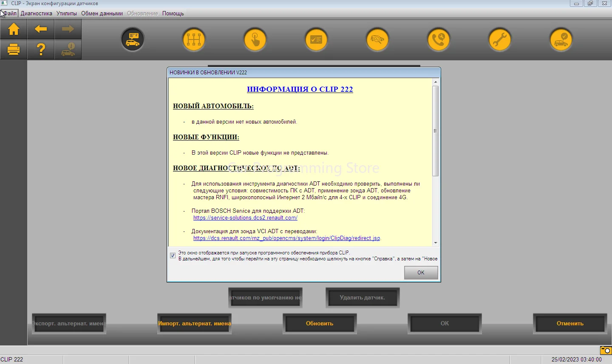
Task: Click the dialog scrollbar down arrow
Action: tap(435, 243)
